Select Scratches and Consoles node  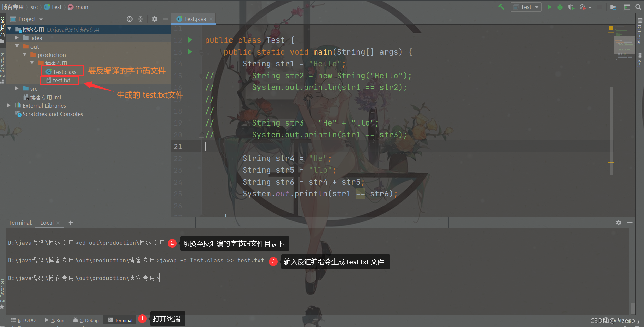pyautogui.click(x=49, y=114)
